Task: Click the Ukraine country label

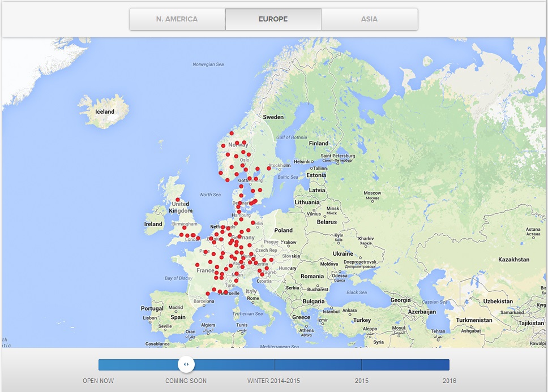Action: click(x=343, y=254)
